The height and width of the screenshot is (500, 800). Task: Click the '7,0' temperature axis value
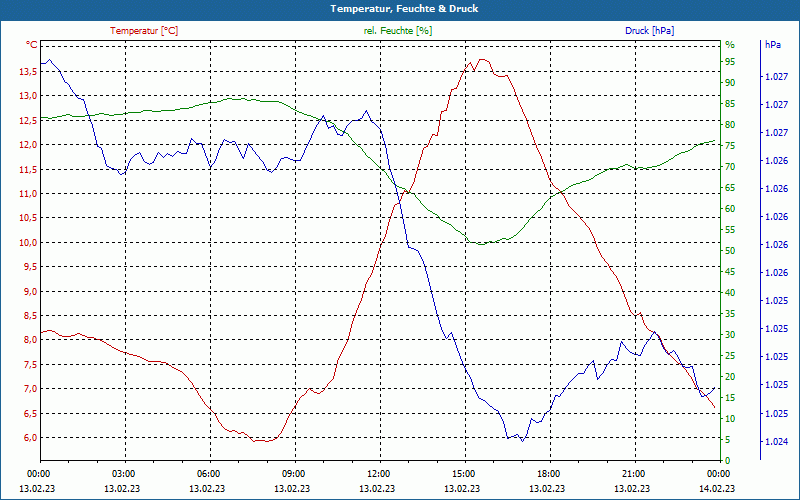point(31,389)
